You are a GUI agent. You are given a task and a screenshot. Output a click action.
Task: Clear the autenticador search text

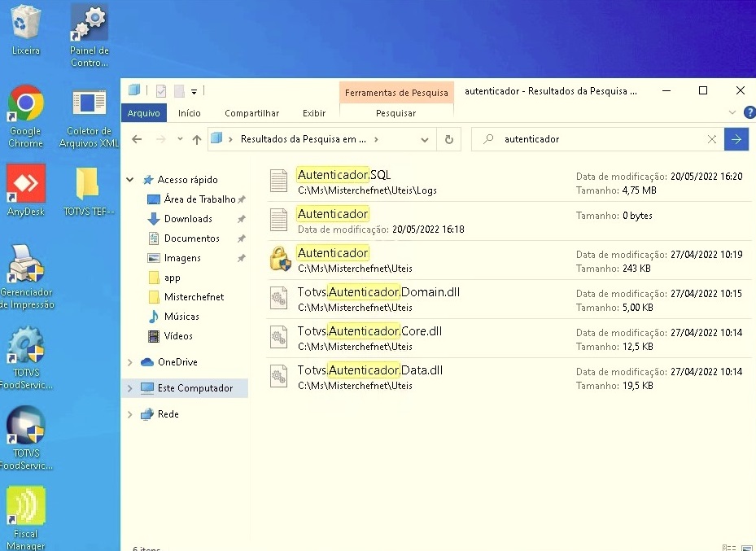click(x=711, y=139)
